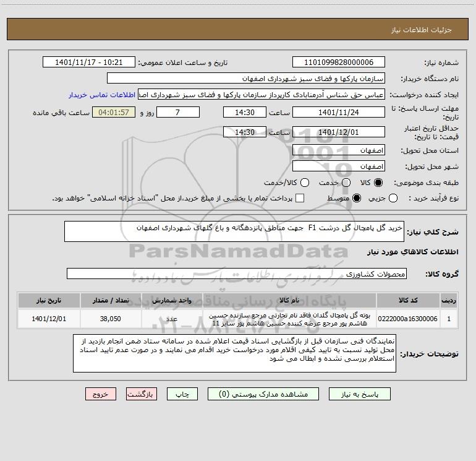Click the نام کالا column header
The width and height of the screenshot is (476, 461).
click(x=289, y=300)
